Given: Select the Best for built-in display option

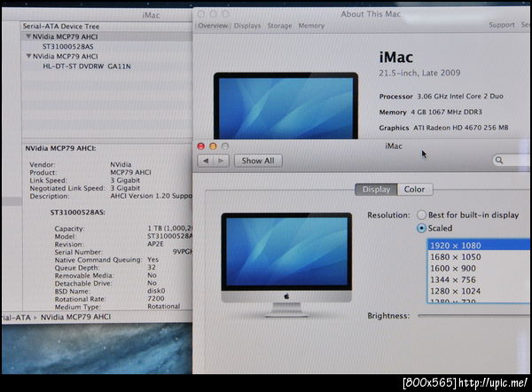Looking at the screenshot, I should pos(421,215).
